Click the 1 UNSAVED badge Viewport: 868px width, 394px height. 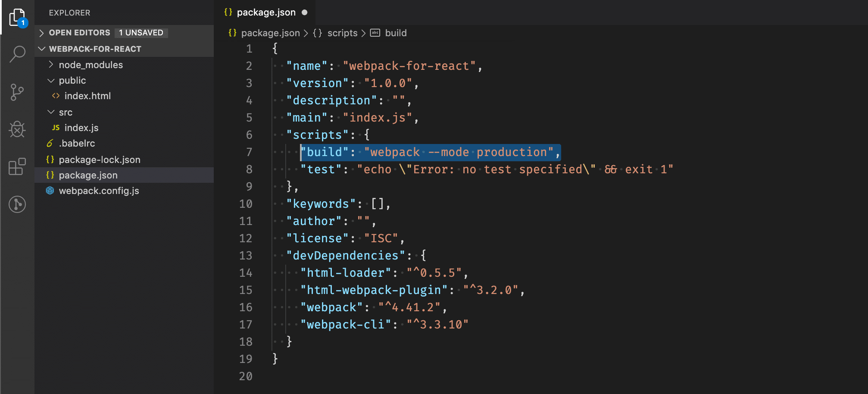click(x=141, y=32)
